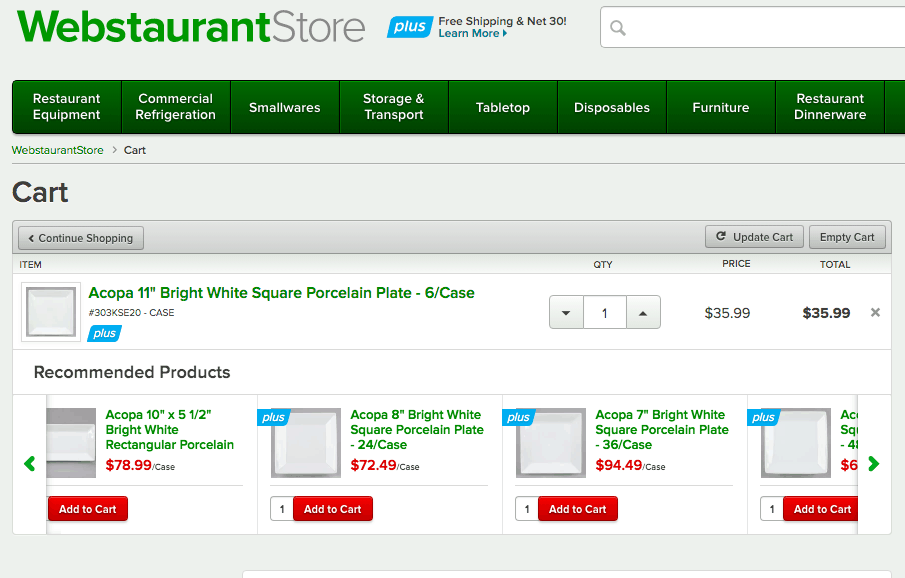Click quantity field for Acopa 7" plate
Viewport: 905px width, 578px height.
pos(527,509)
